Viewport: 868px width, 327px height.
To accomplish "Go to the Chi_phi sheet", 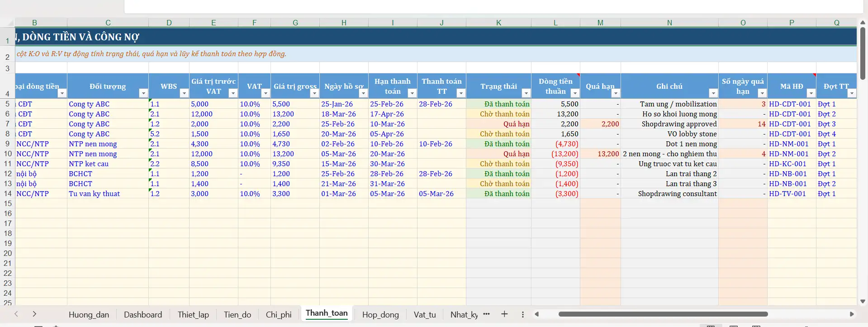I will (279, 315).
